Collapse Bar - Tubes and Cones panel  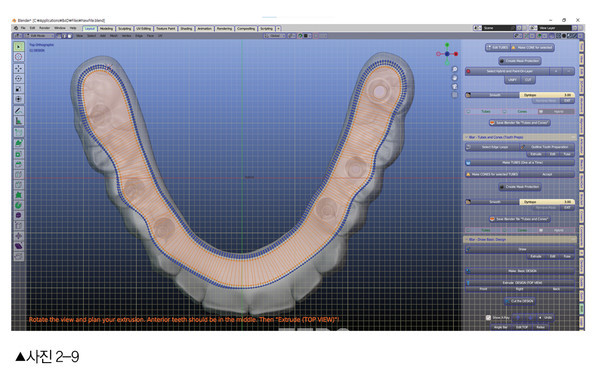coord(520,137)
